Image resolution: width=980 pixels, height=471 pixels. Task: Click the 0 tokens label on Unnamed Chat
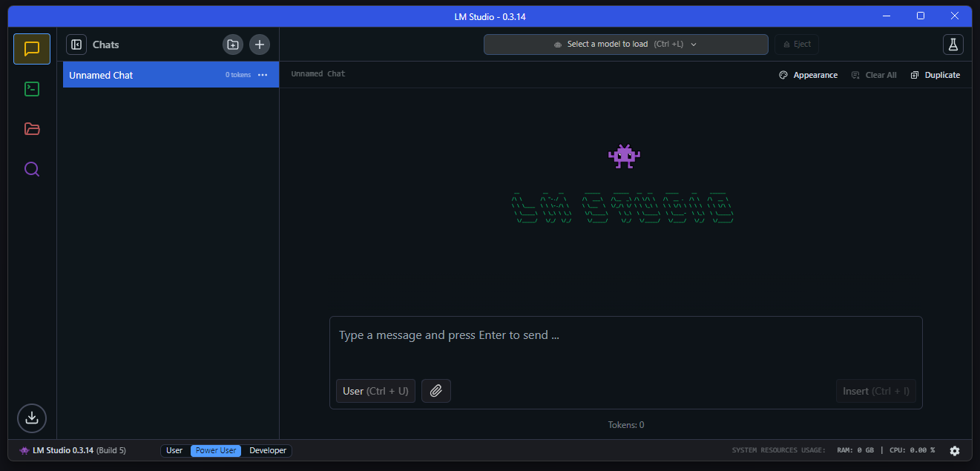[x=238, y=75]
